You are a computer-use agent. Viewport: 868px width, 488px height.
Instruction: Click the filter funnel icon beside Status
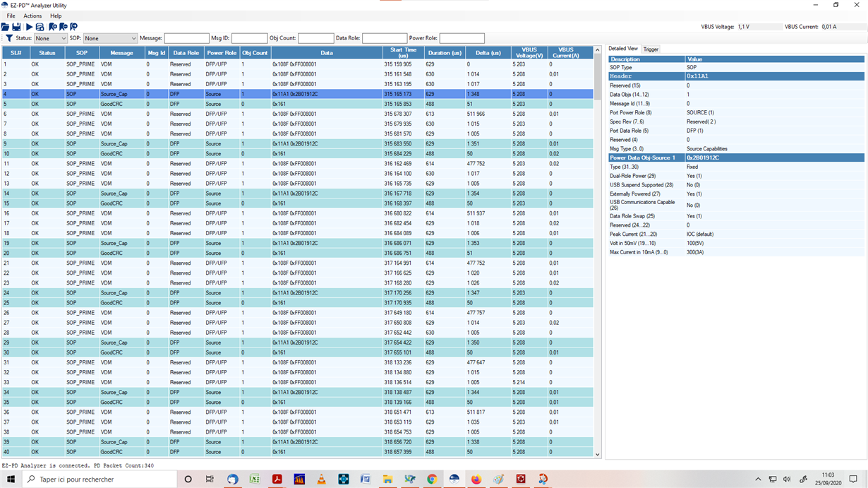[9, 38]
